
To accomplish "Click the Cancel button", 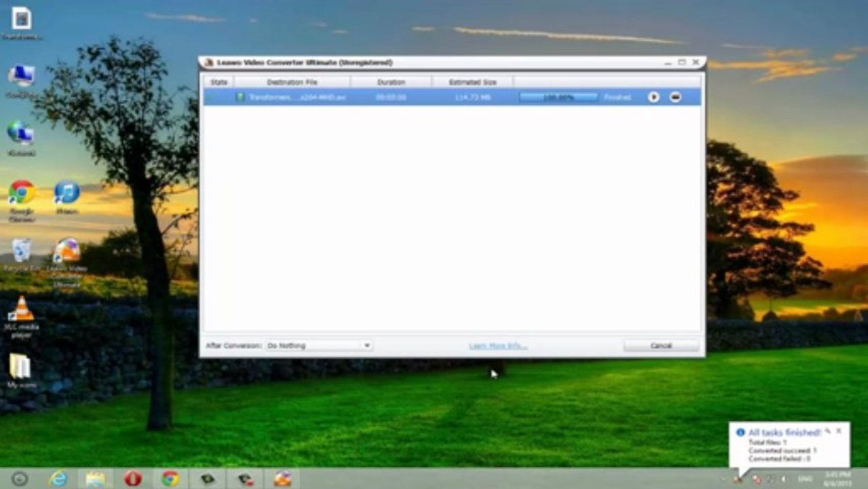I will coord(661,346).
